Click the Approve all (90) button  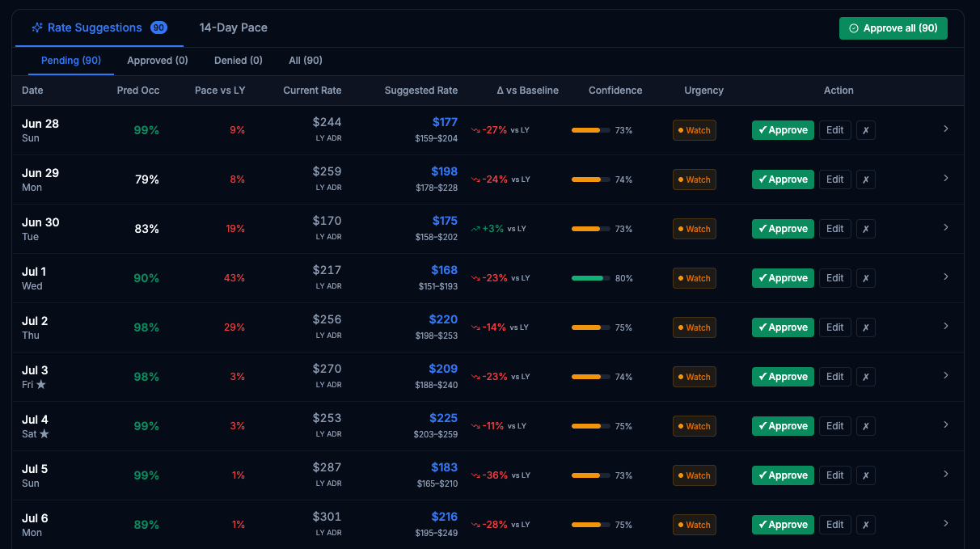(x=893, y=28)
